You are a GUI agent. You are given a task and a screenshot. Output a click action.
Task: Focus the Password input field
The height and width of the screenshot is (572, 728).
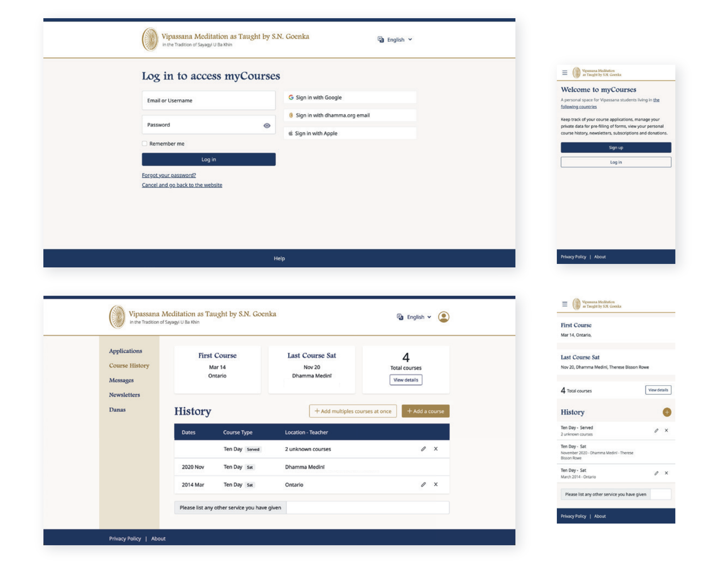209,125
